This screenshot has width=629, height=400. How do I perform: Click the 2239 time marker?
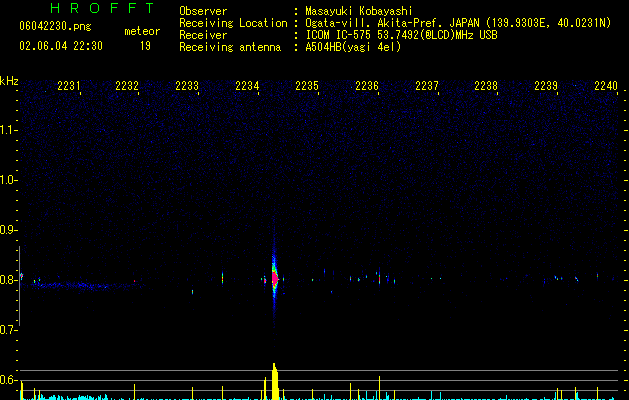coord(546,86)
